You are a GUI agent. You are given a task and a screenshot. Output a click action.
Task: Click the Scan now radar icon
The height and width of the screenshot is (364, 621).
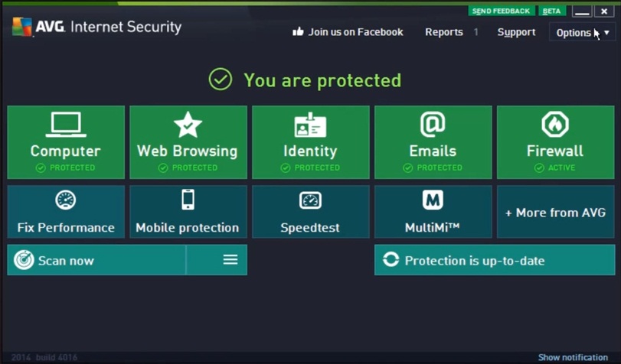[24, 260]
